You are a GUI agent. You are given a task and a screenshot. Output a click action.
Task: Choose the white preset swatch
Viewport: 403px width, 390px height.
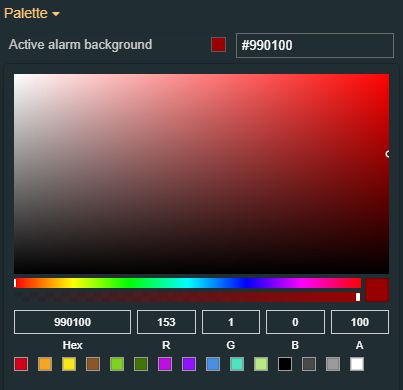pyautogui.click(x=357, y=364)
